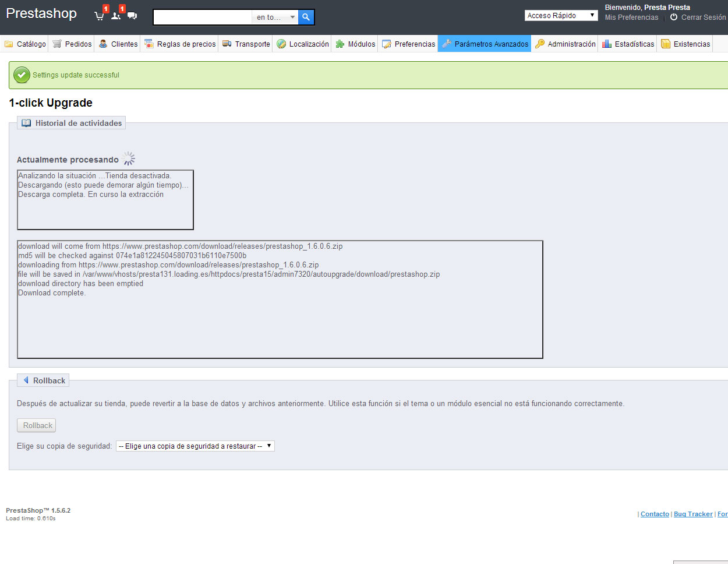Click the 'PrestaShop™ 1.5.6.2' version text
This screenshot has height=564, width=728.
(x=38, y=510)
